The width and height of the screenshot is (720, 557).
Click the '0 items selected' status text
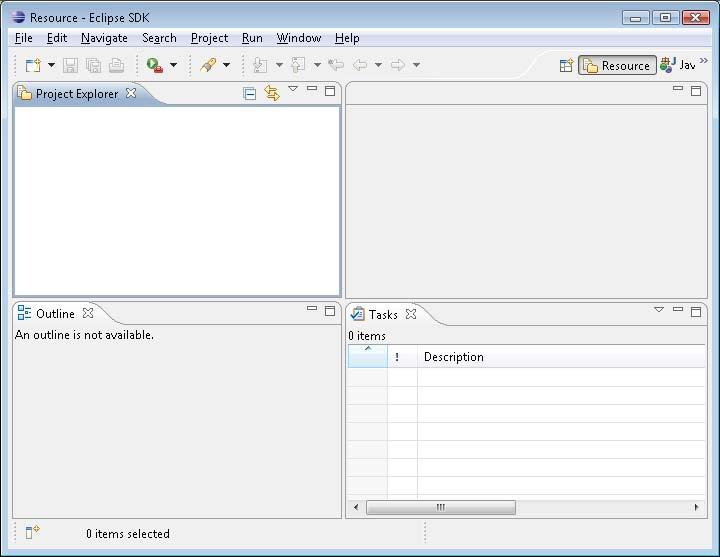(128, 534)
